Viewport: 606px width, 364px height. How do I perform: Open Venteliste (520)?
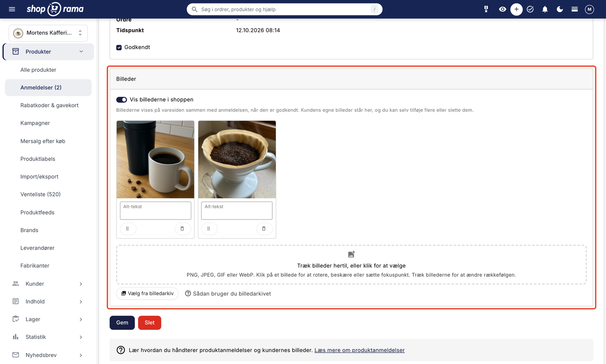(x=40, y=194)
